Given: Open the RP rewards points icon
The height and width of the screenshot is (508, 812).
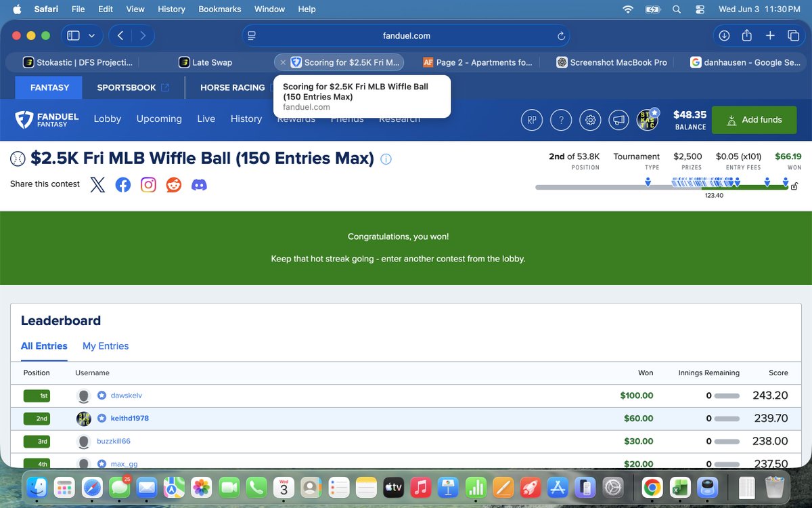Looking at the screenshot, I should [532, 120].
